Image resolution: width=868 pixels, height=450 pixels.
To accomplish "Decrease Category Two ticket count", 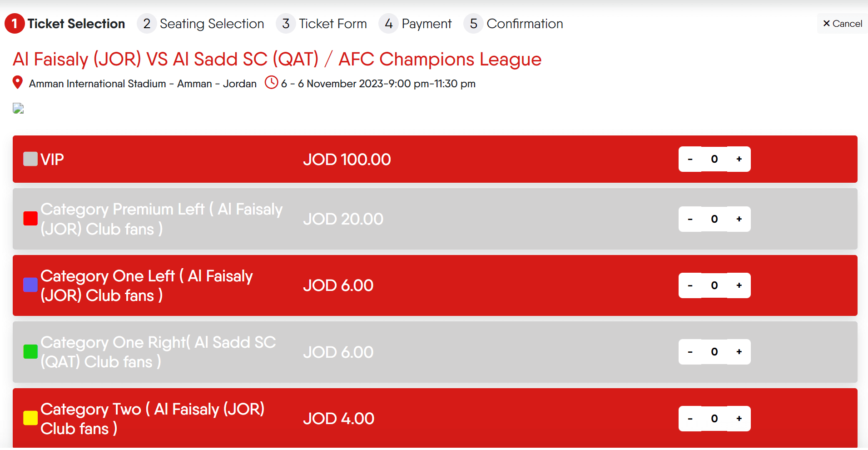I will click(690, 419).
